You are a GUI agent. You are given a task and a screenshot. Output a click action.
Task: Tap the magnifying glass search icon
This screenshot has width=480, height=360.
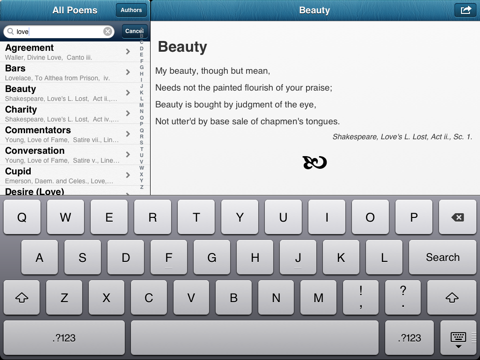tap(11, 31)
